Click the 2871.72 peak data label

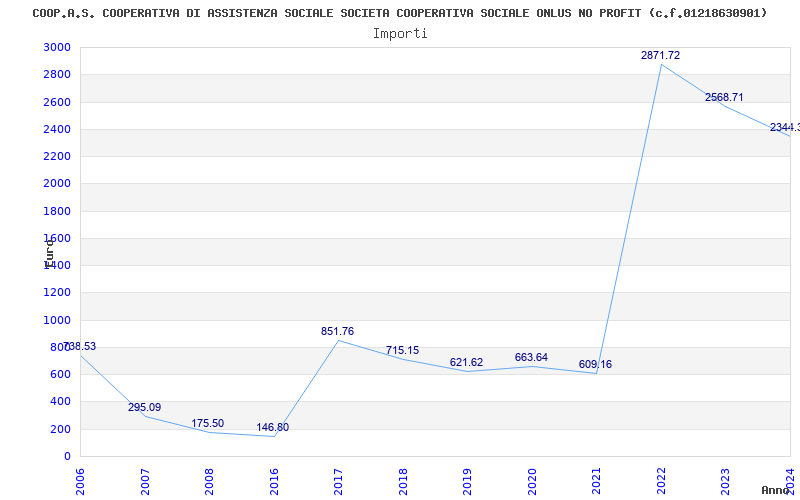pos(660,56)
